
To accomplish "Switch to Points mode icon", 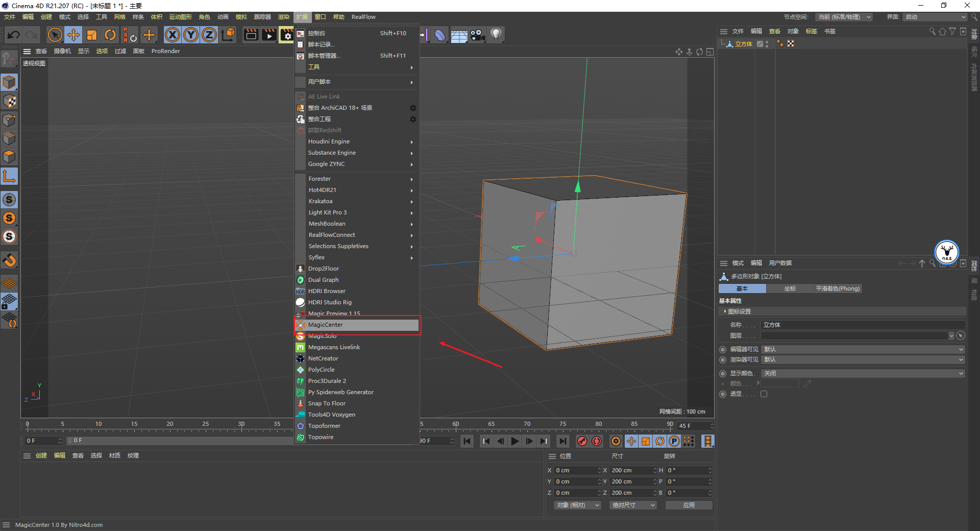I will pyautogui.click(x=9, y=120).
